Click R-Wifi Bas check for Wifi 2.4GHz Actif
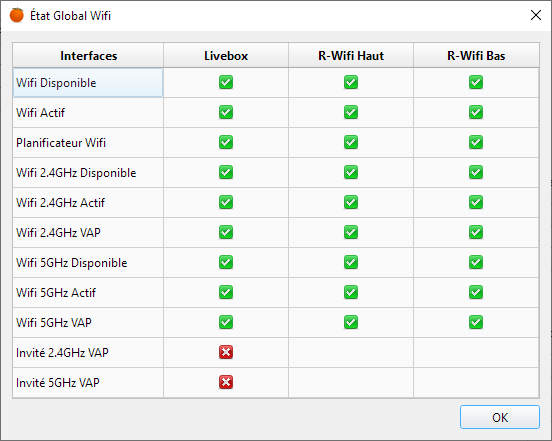Screen dimensions: 552x441 pos(476,202)
